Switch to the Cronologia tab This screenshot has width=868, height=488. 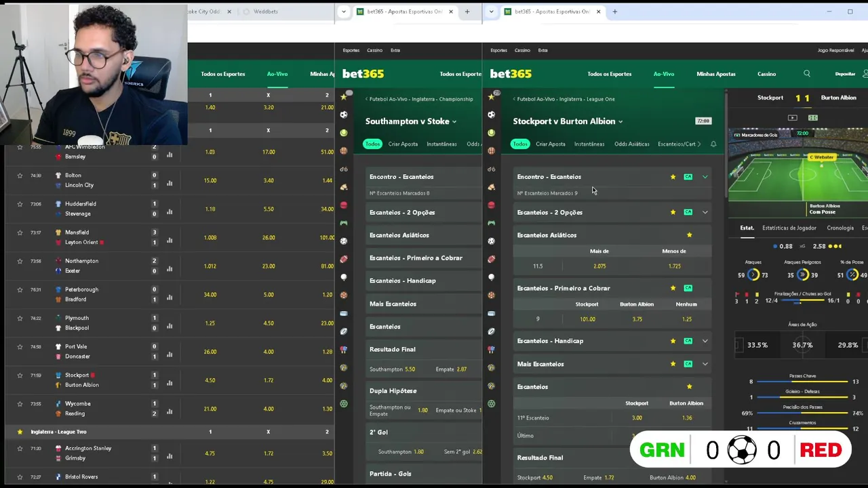(x=840, y=228)
